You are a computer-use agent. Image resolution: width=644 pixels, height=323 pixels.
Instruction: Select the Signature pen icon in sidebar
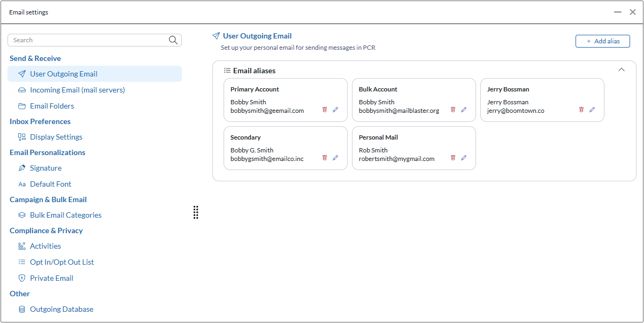[x=21, y=167]
